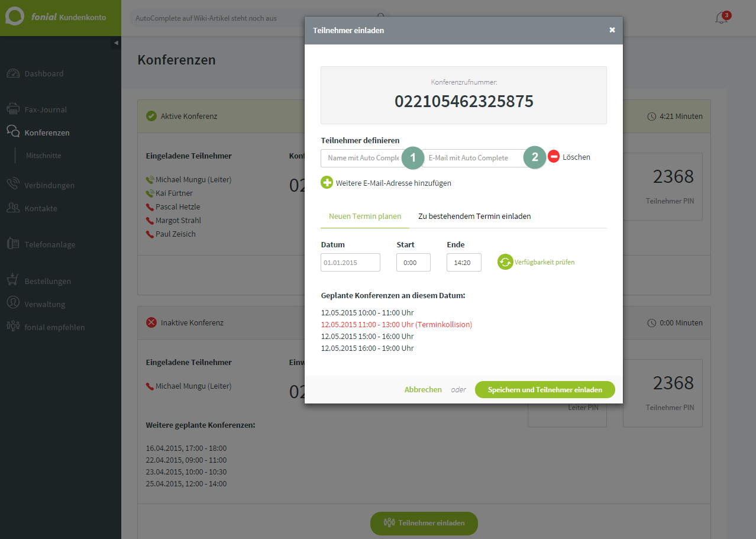Switch to Zu bestehendem Termin einladen tab
Viewport: 756px width, 539px height.
click(x=474, y=216)
